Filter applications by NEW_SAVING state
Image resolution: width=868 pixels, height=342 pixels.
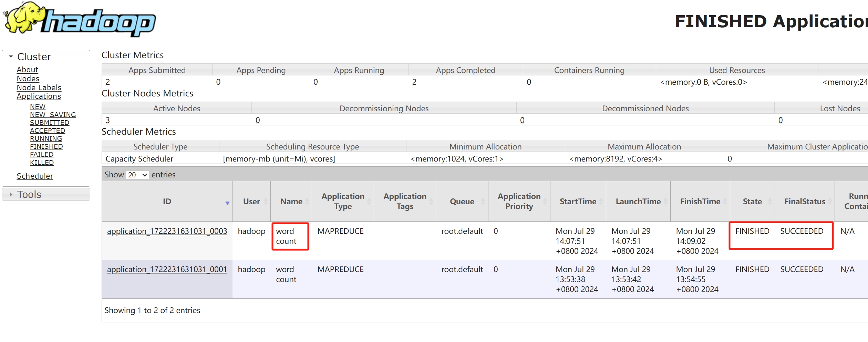tap(53, 115)
